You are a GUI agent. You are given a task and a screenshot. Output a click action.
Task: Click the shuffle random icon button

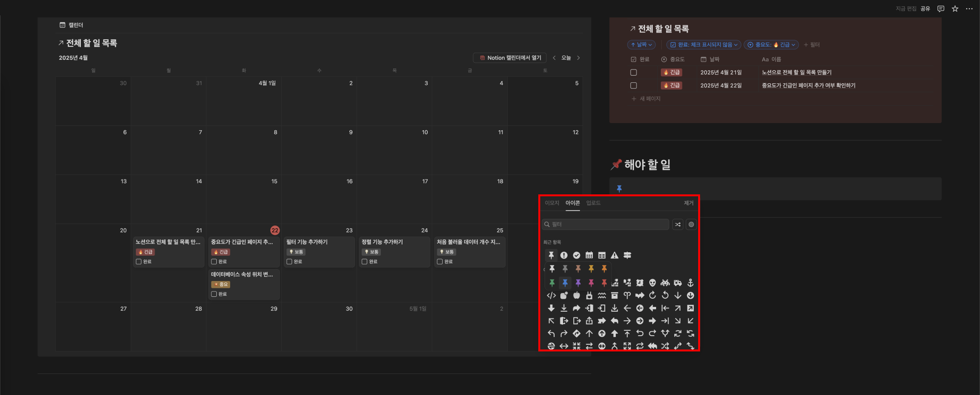point(678,224)
